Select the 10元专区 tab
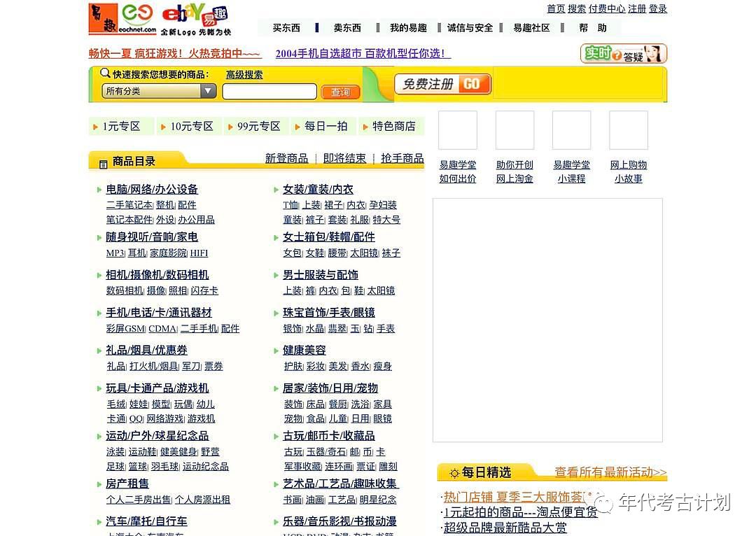Screen dimensions: 756x536 point(191,126)
